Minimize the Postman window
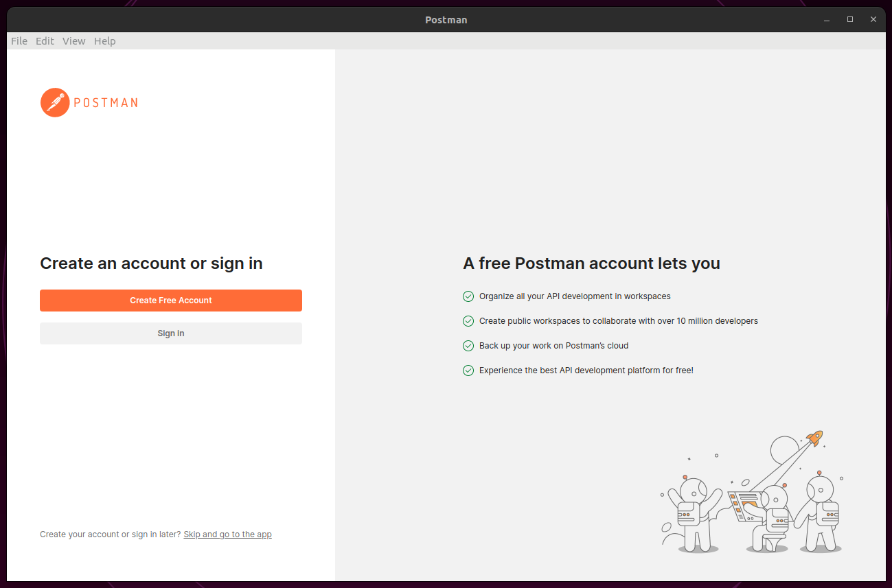 [x=826, y=19]
